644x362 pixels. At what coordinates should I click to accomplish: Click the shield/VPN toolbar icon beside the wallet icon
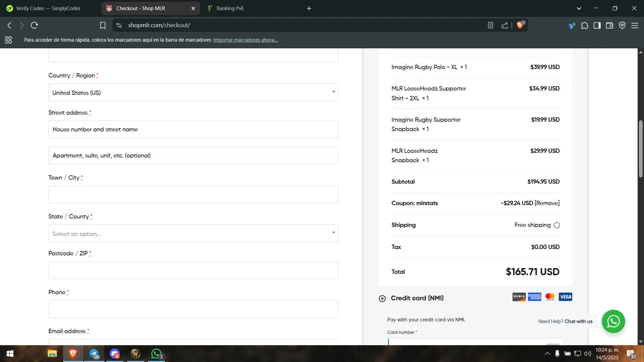[x=622, y=26]
